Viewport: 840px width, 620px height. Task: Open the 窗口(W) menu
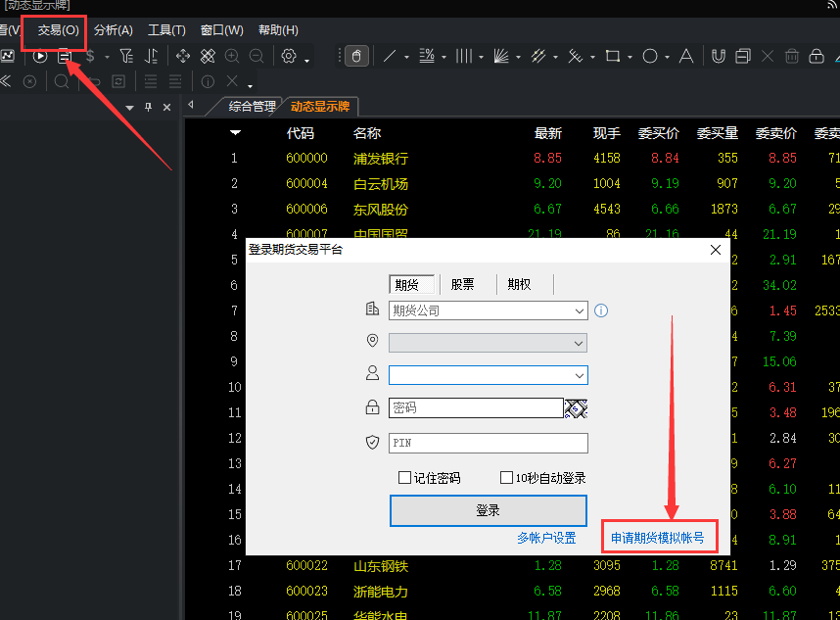click(222, 30)
